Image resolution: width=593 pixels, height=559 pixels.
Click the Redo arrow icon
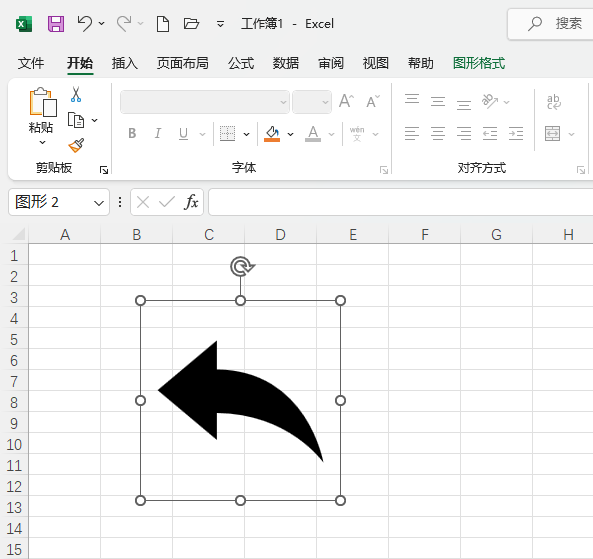point(124,24)
